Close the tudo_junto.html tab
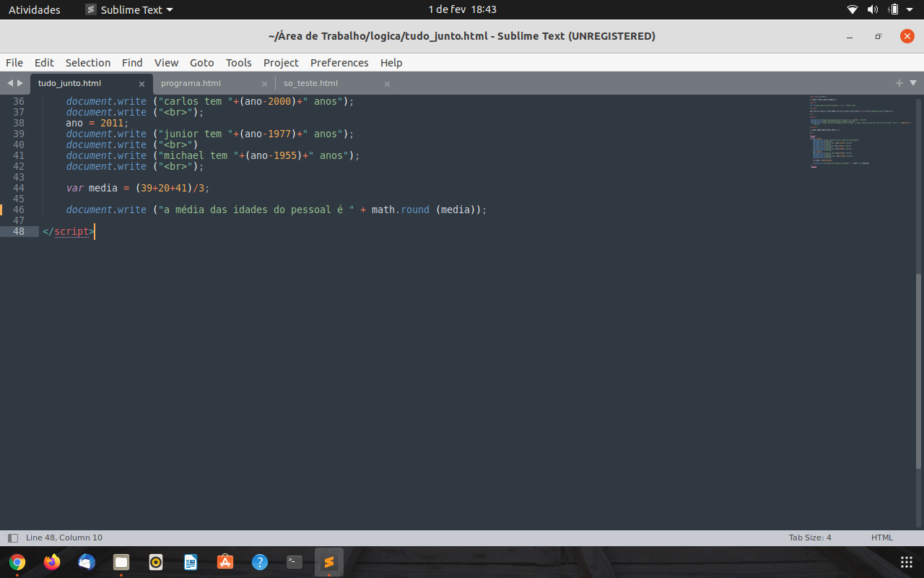The image size is (924, 578). click(141, 84)
